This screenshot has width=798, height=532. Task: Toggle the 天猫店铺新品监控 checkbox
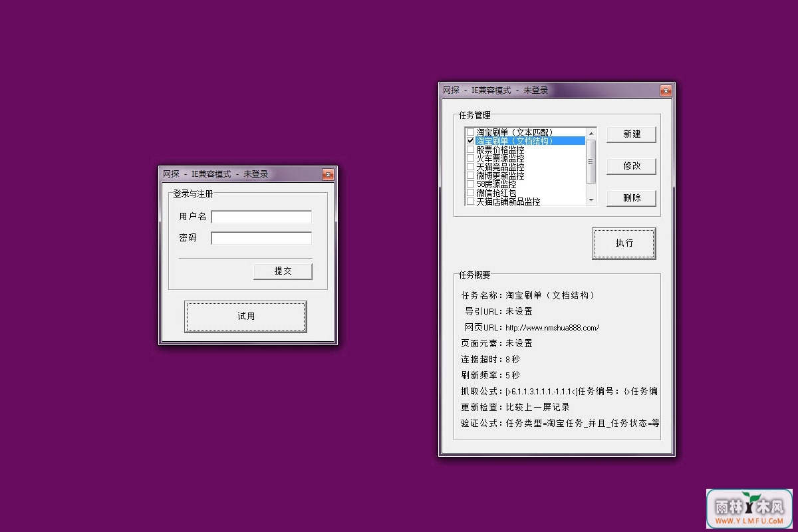pyautogui.click(x=470, y=201)
